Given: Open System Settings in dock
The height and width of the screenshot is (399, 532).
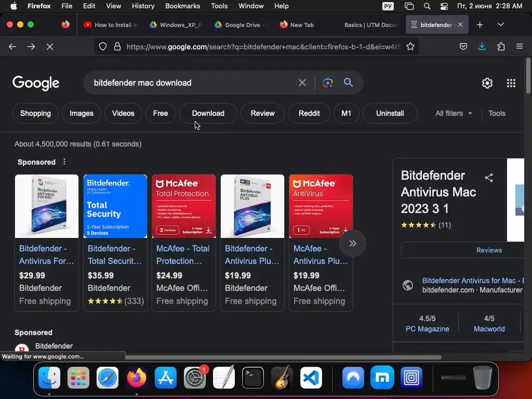Looking at the screenshot, I should point(195,378).
